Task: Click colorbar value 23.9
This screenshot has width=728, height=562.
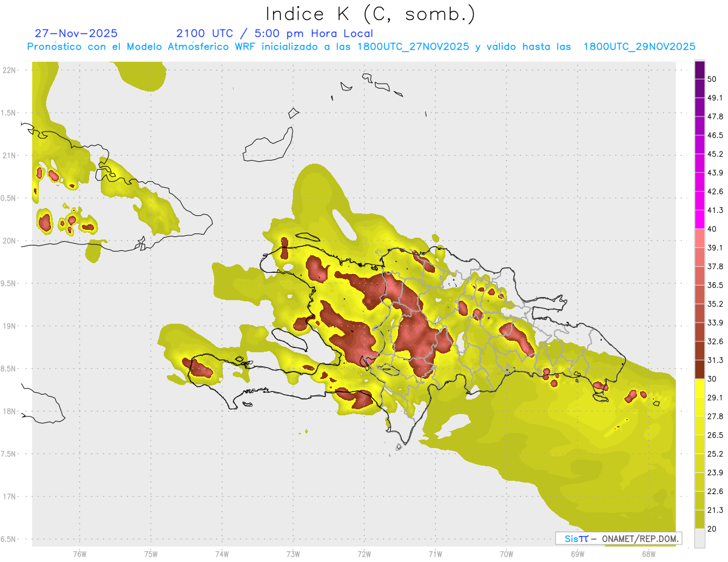Action: [x=715, y=473]
